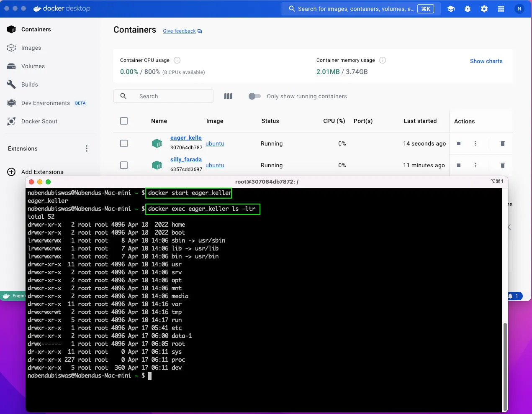Click CPU usage info icon
Image resolution: width=532 pixels, height=414 pixels.
click(177, 60)
